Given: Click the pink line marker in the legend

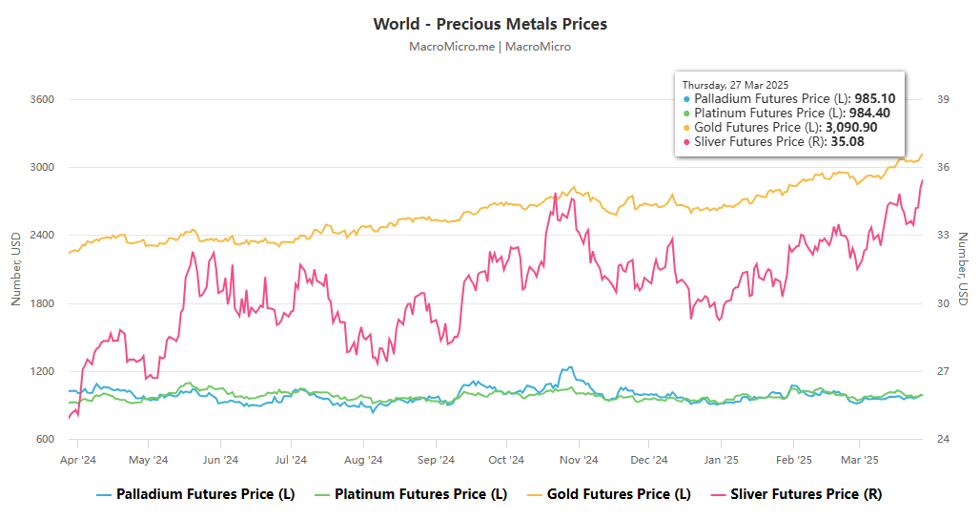Looking at the screenshot, I should [x=718, y=494].
